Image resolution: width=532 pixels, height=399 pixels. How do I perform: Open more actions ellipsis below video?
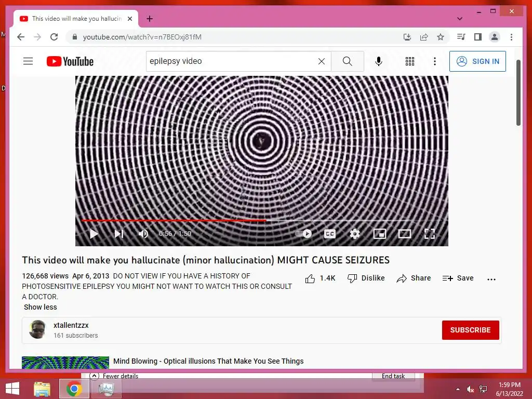click(491, 279)
